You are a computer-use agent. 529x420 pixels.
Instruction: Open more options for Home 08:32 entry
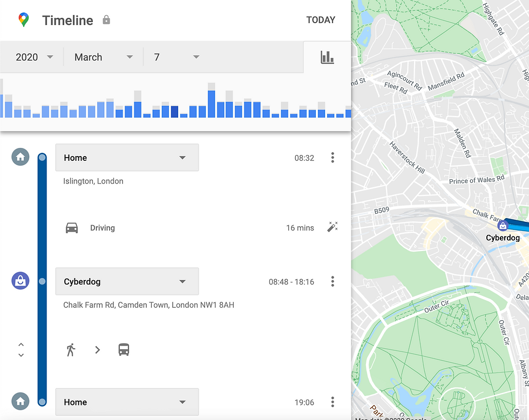point(333,158)
